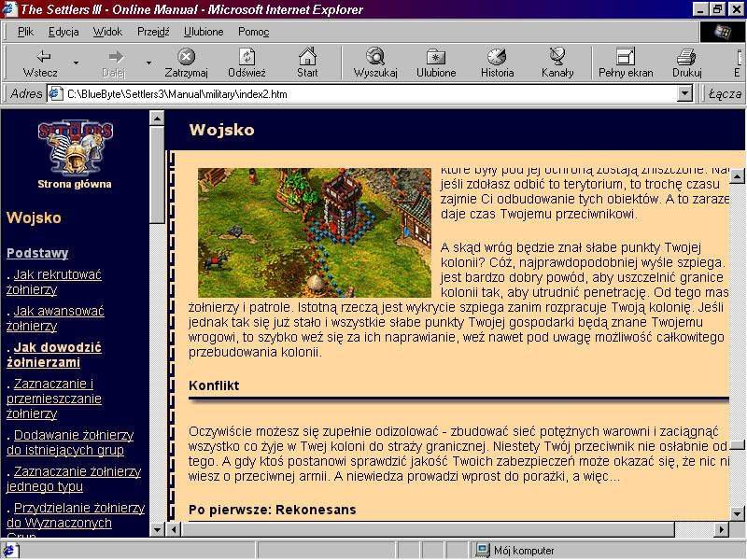Image resolution: width=747 pixels, height=560 pixels.
Task: Click the content pane scroll up arrow
Action: (737, 175)
